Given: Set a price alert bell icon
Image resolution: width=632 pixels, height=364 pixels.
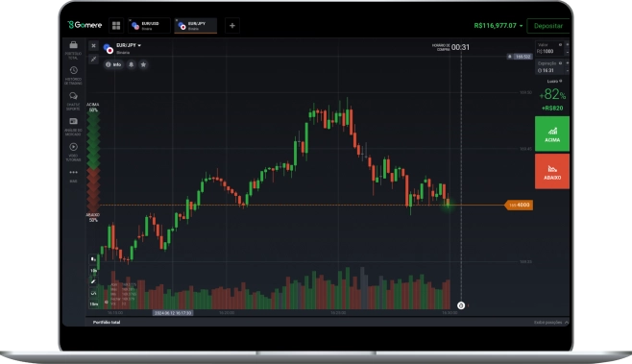Looking at the screenshot, I should coord(132,64).
